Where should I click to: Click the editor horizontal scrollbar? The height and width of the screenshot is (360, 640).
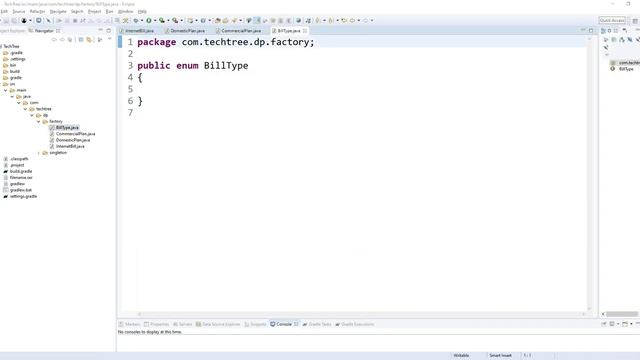[x=361, y=314]
